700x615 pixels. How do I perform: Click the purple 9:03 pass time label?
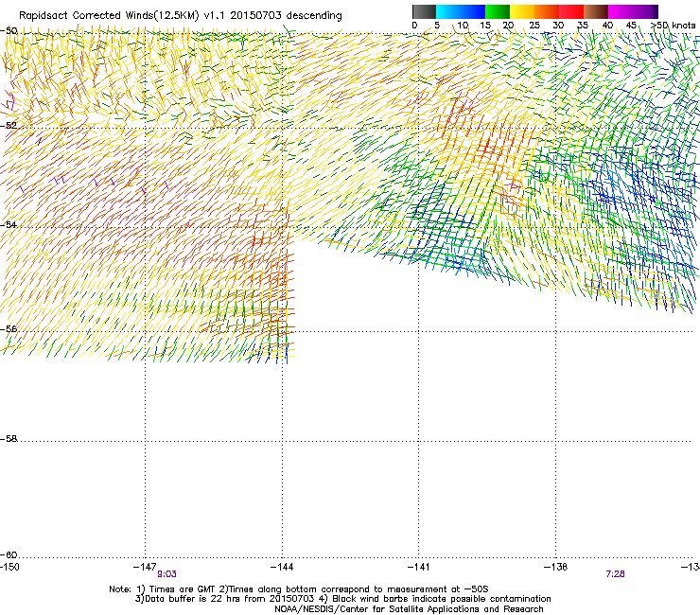(166, 574)
